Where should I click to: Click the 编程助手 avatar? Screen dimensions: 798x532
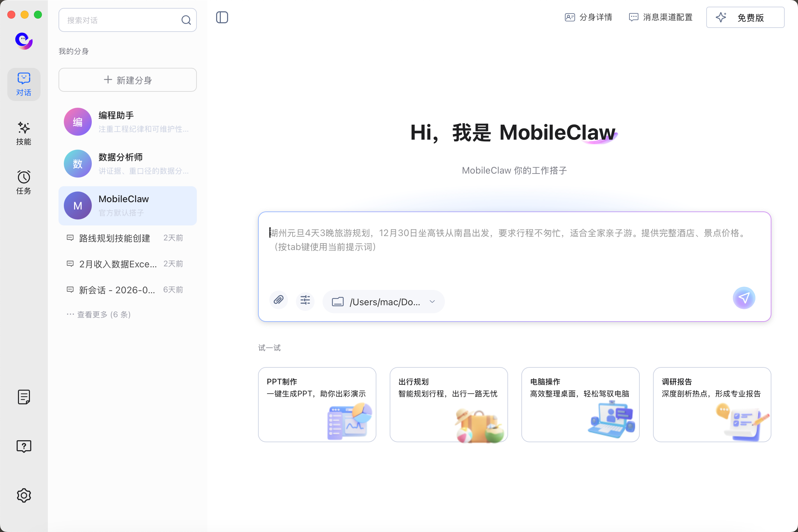coord(78,122)
